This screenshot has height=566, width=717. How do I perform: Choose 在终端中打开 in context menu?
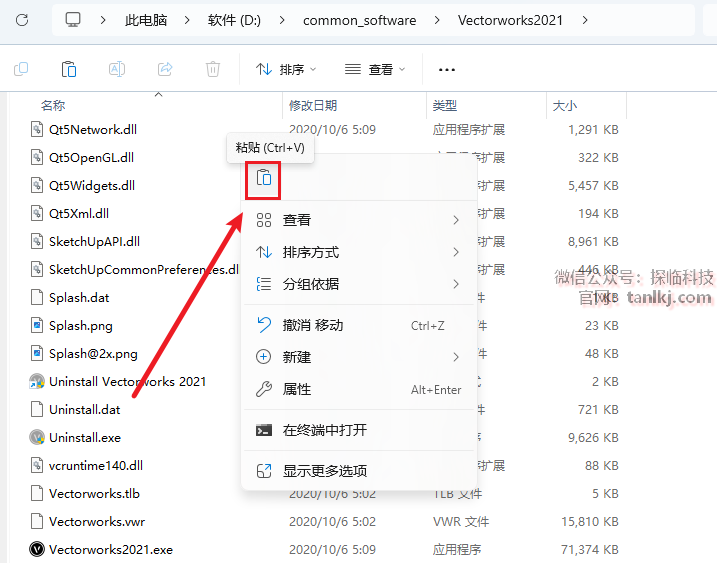click(x=358, y=430)
